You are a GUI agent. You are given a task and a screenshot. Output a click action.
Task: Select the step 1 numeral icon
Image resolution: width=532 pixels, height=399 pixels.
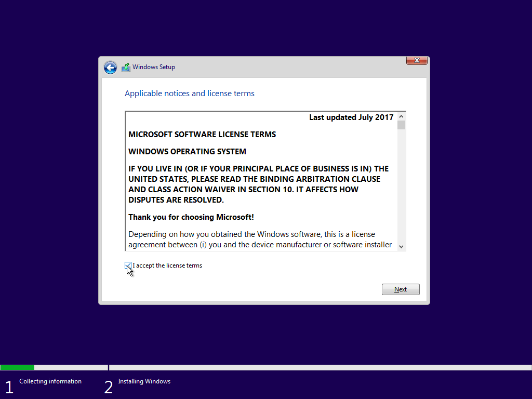click(9, 386)
